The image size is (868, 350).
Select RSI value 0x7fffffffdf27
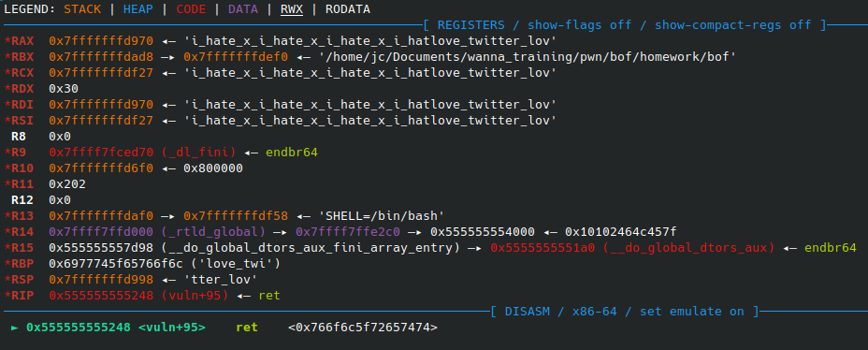point(101,120)
